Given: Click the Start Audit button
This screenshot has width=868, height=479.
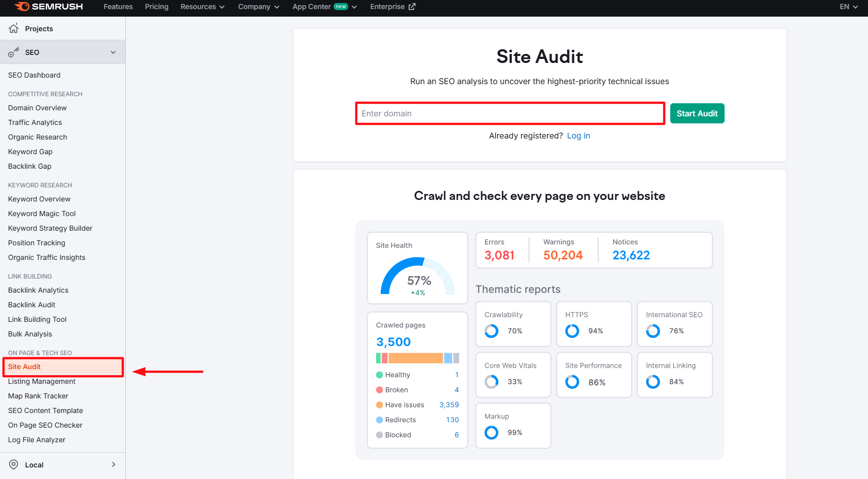Looking at the screenshot, I should (697, 113).
